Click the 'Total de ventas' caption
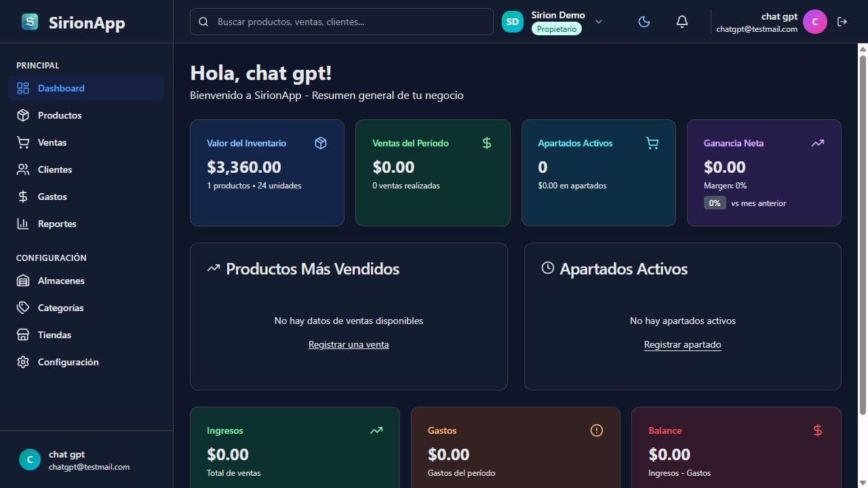The width and height of the screenshot is (868, 488). coord(233,472)
